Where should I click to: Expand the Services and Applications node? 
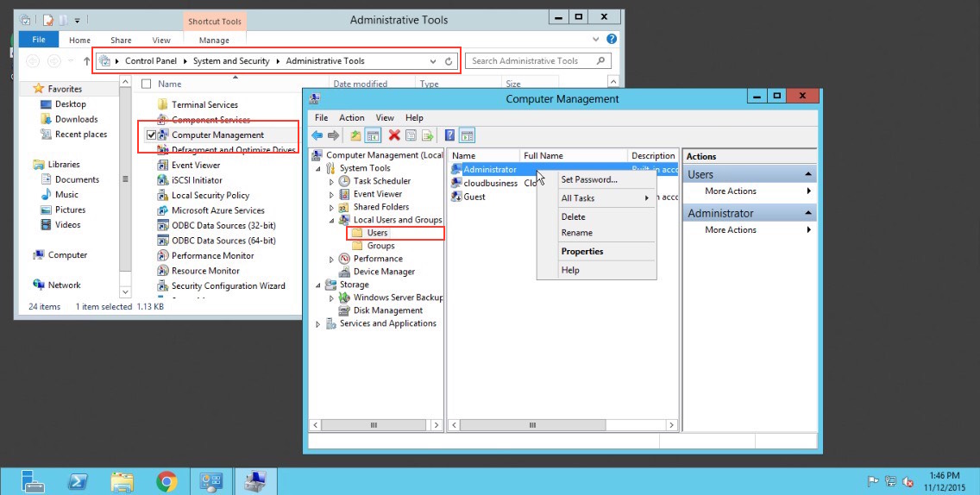(318, 324)
